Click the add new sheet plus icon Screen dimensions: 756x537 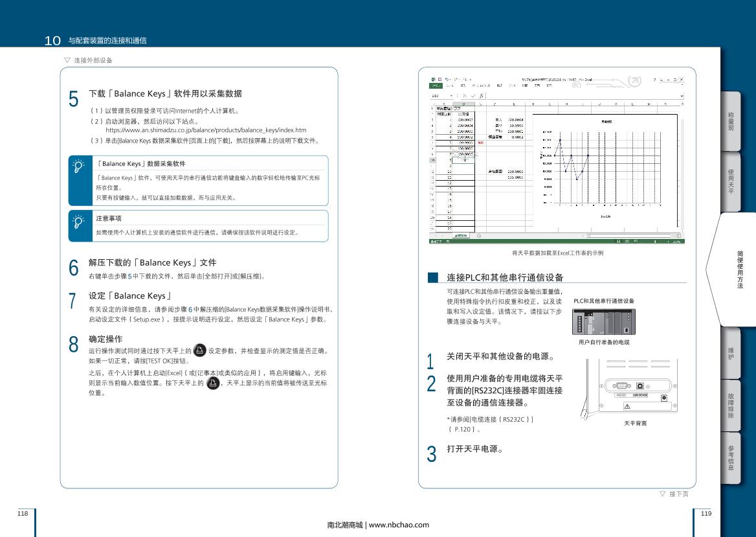pyautogui.click(x=479, y=236)
